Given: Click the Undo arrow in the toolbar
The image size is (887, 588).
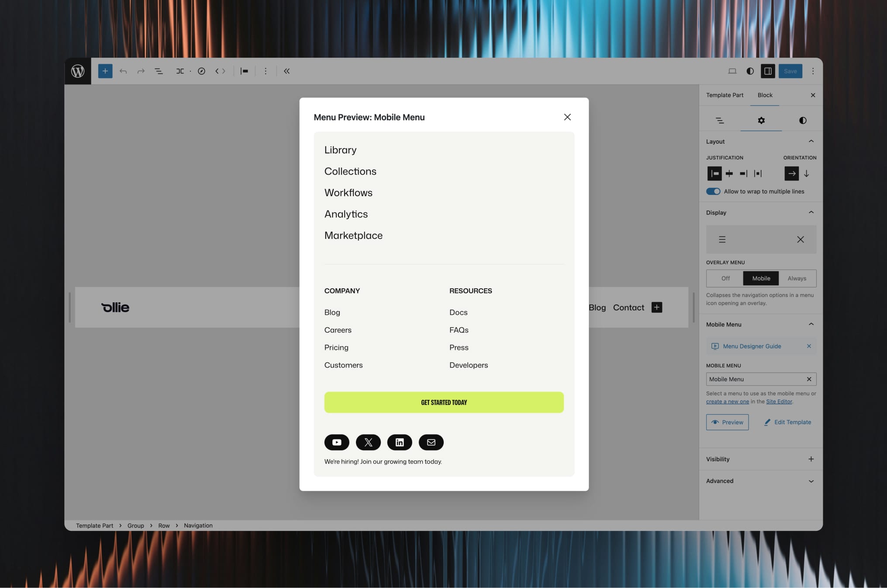Looking at the screenshot, I should (x=123, y=71).
